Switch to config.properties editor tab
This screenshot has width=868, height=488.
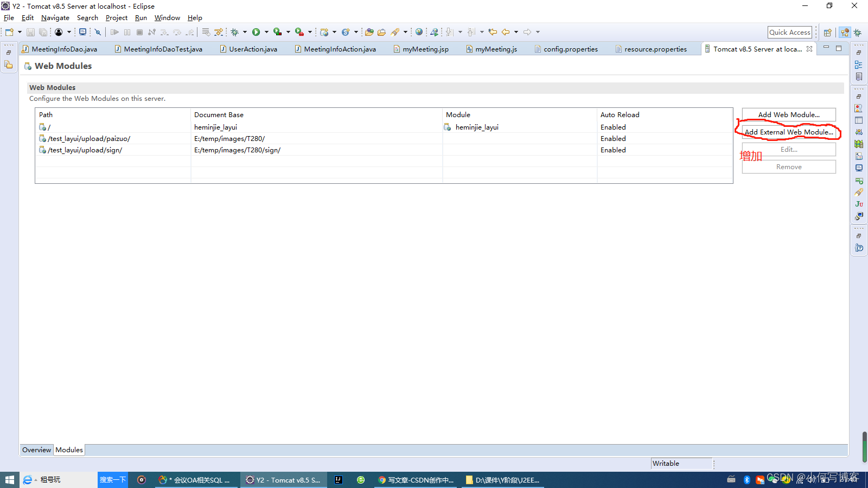coord(566,49)
